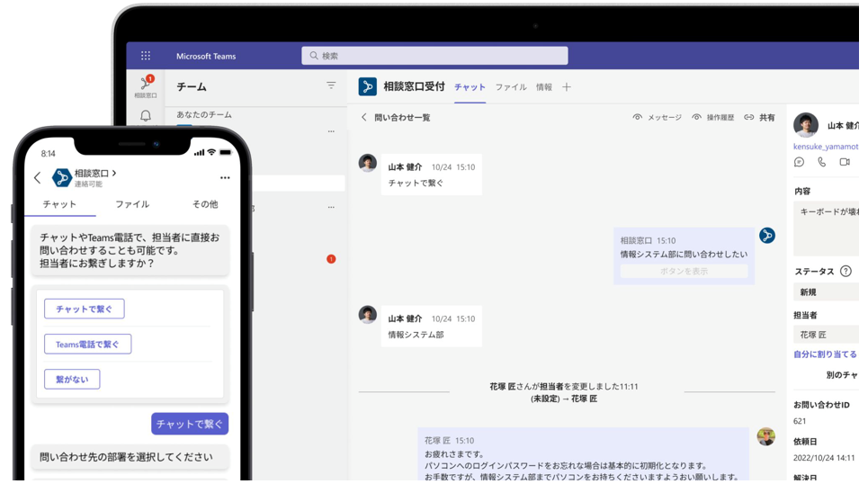Open more options under あなたのチーム
This screenshot has width=868, height=493.
331,131
